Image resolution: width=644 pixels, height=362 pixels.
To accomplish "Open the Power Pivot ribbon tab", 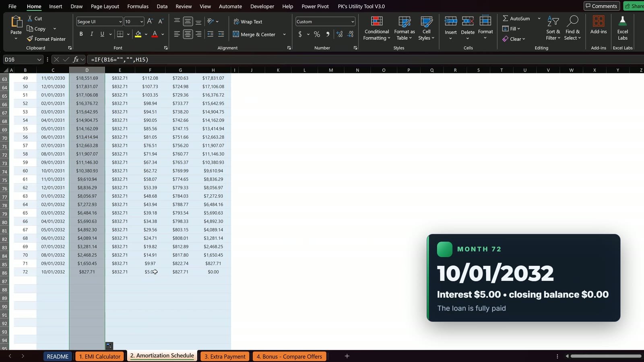I will [315, 6].
